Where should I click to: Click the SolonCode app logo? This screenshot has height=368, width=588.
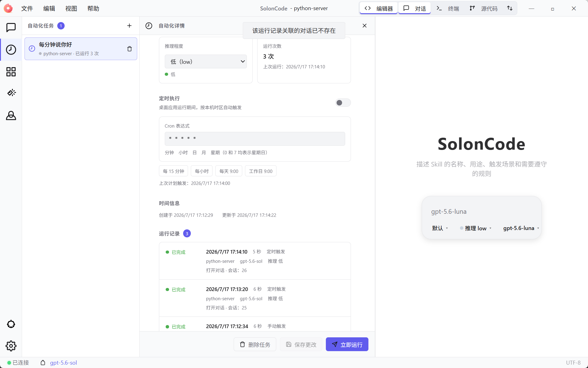pyautogui.click(x=8, y=8)
